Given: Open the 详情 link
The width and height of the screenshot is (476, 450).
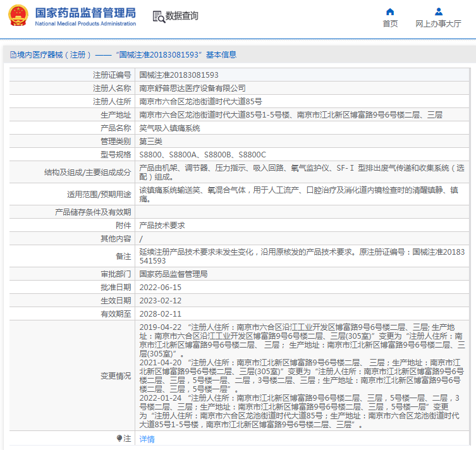Looking at the screenshot, I should pos(147,439).
